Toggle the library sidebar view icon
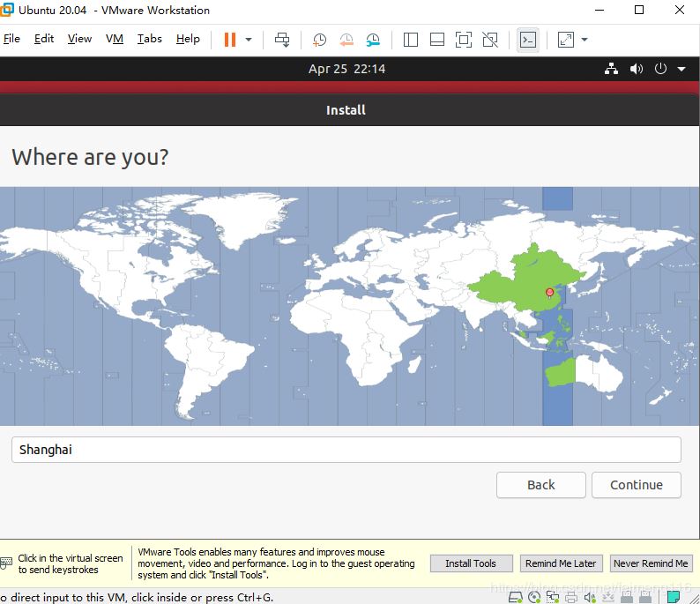The height and width of the screenshot is (604, 700). coord(411,40)
